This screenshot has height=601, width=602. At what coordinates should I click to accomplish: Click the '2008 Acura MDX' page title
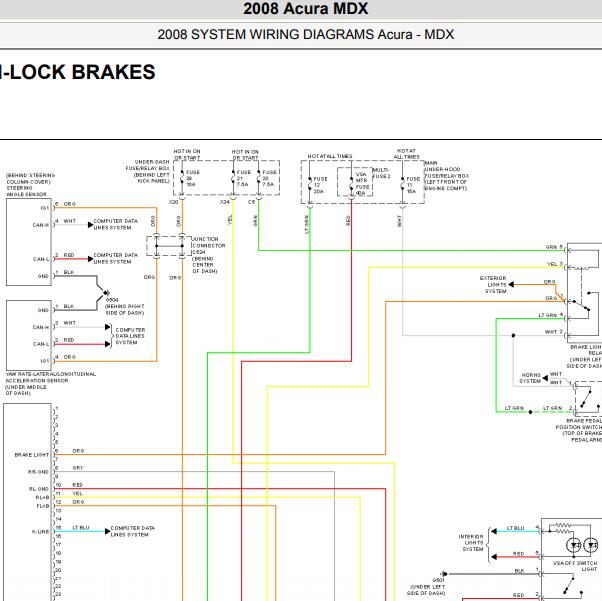(x=306, y=9)
